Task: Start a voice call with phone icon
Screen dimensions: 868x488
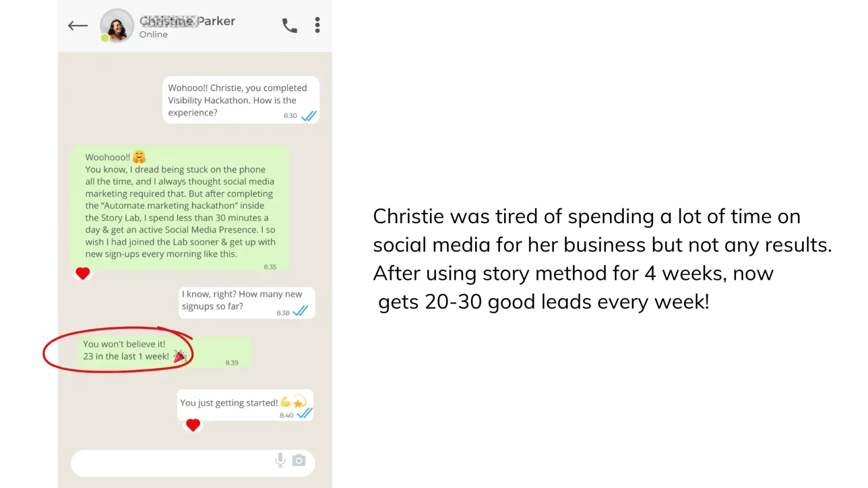Action: [289, 25]
